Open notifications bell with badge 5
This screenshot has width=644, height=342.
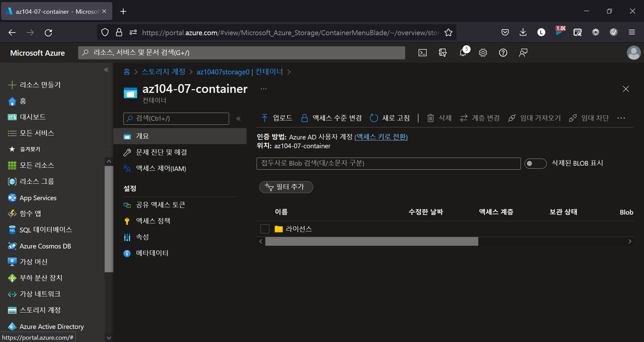click(x=464, y=52)
